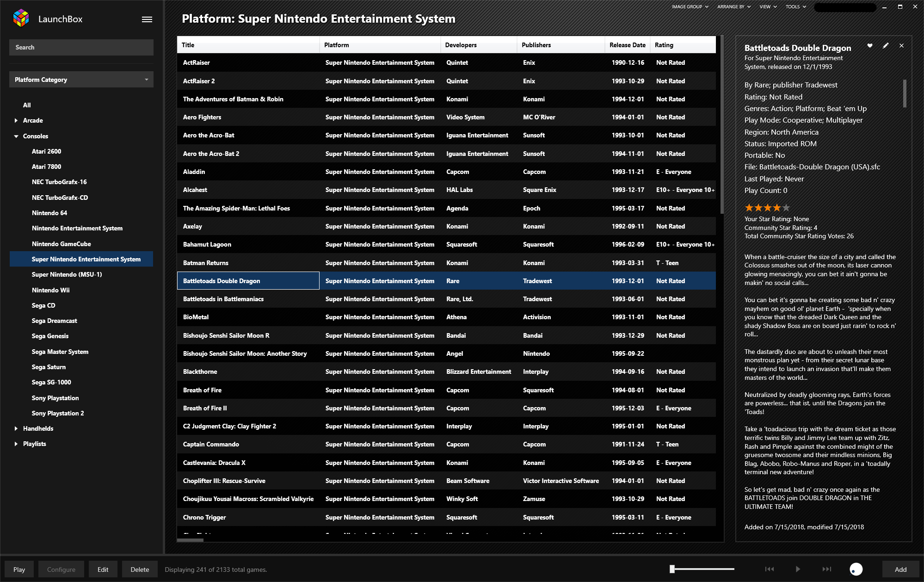Select Super Nintendo (MSU-1) platform
The height and width of the screenshot is (582, 924).
pos(67,274)
